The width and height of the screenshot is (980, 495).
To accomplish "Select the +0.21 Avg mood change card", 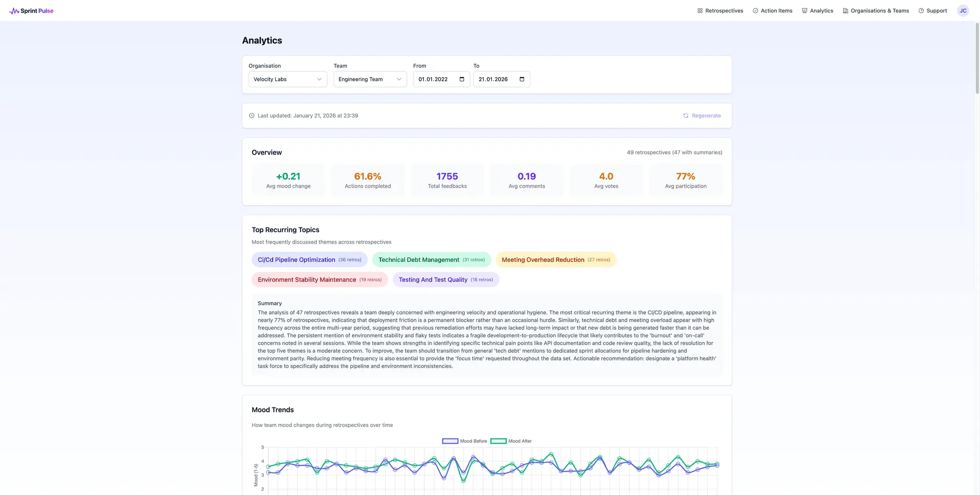I will 288,180.
